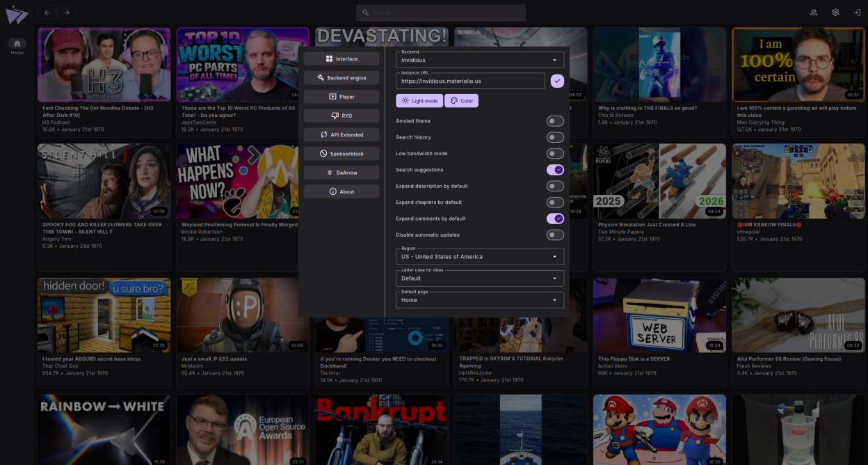Open the IEM Krakow Finals thumbnail

(798, 181)
